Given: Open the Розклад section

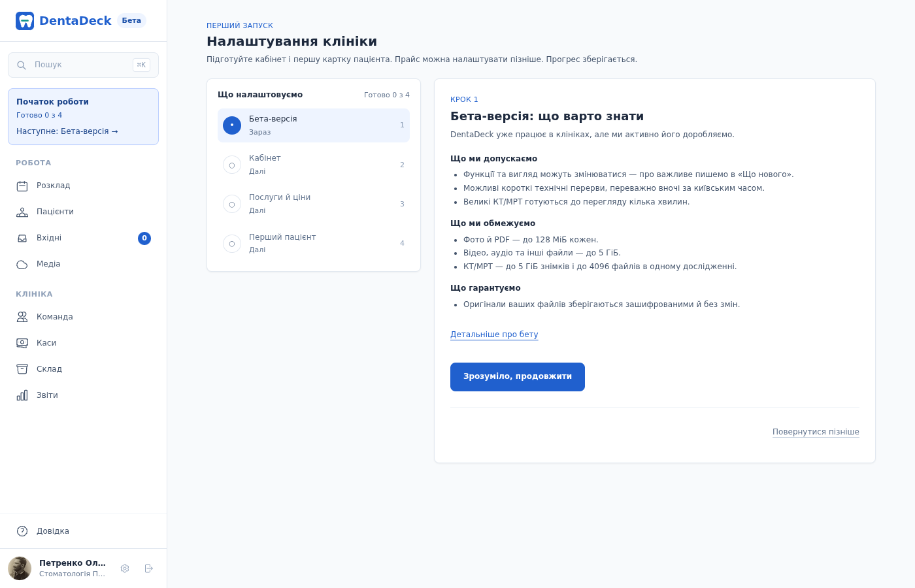Looking at the screenshot, I should 84,186.
